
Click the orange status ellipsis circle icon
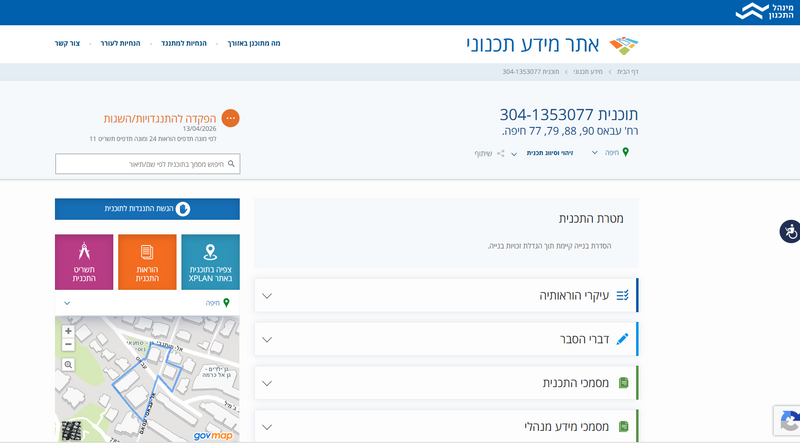231,118
